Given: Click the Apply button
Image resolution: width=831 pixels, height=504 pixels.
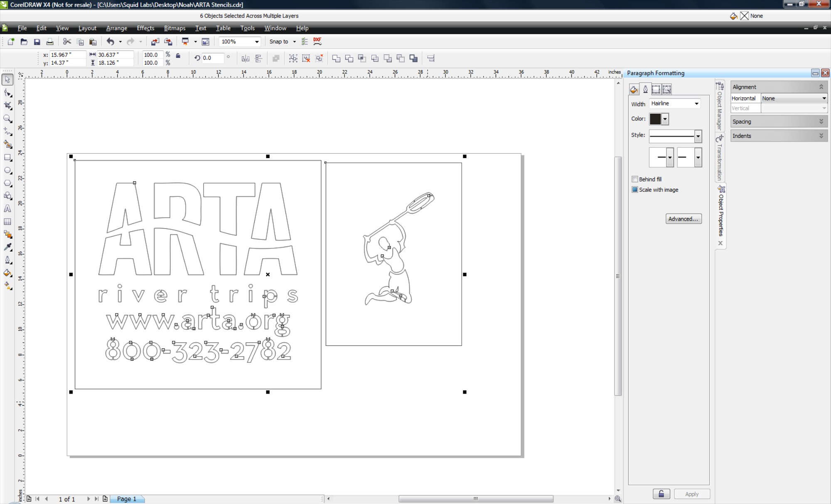Looking at the screenshot, I should (x=692, y=494).
